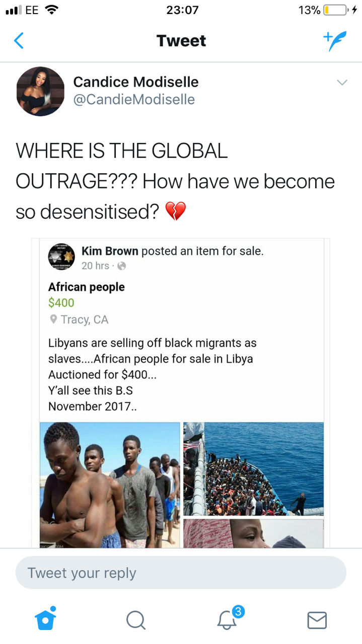The image size is (362, 644).
Task: Open Candice Modiselle's profile picture
Action: [40, 91]
